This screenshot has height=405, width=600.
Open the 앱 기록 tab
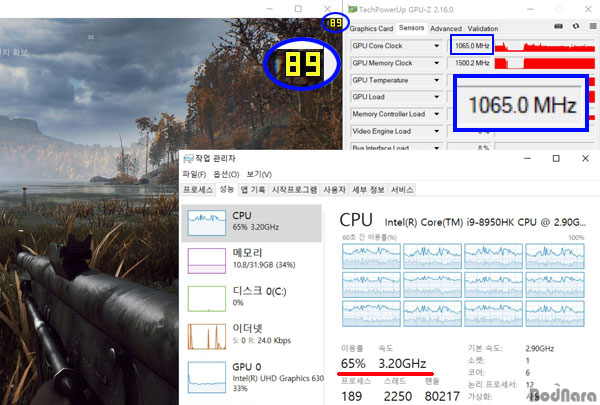pyautogui.click(x=253, y=189)
